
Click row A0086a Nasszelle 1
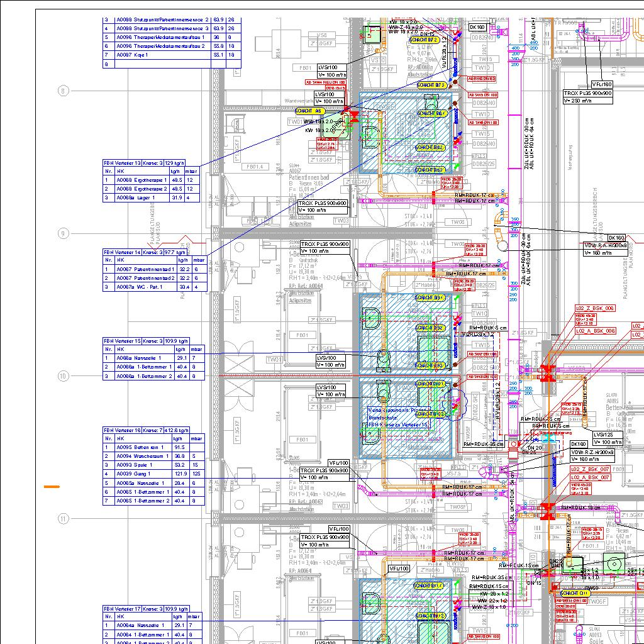(153, 358)
